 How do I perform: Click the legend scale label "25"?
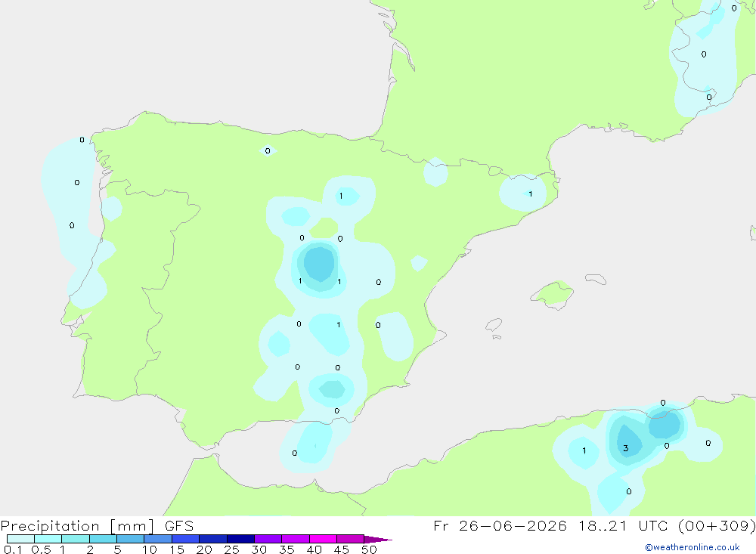point(231,549)
